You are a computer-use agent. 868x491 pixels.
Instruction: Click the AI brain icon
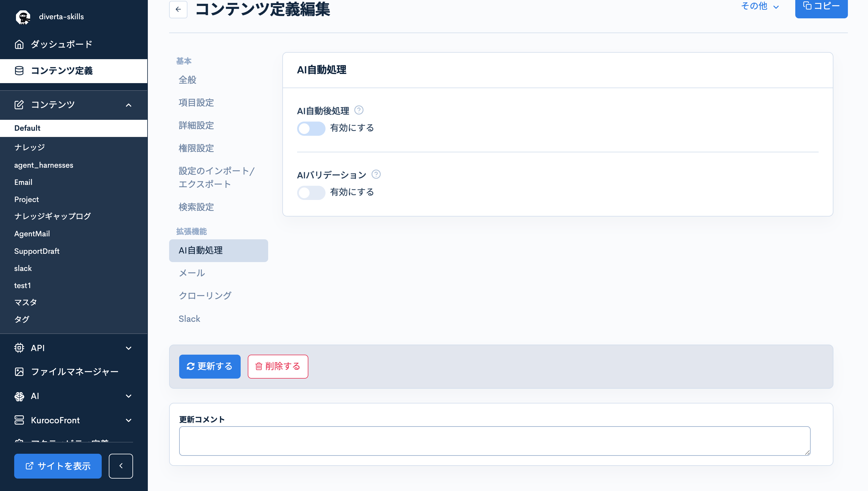point(19,396)
